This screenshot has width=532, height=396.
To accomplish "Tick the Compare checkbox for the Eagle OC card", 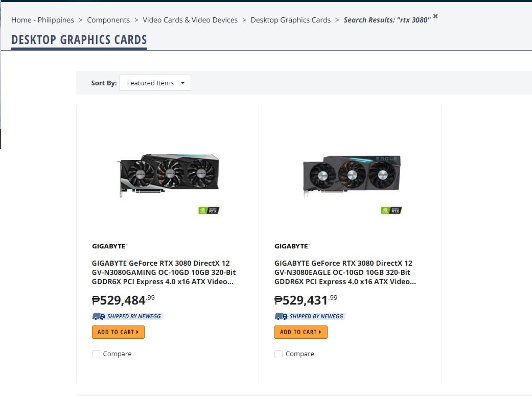I will [x=279, y=354].
